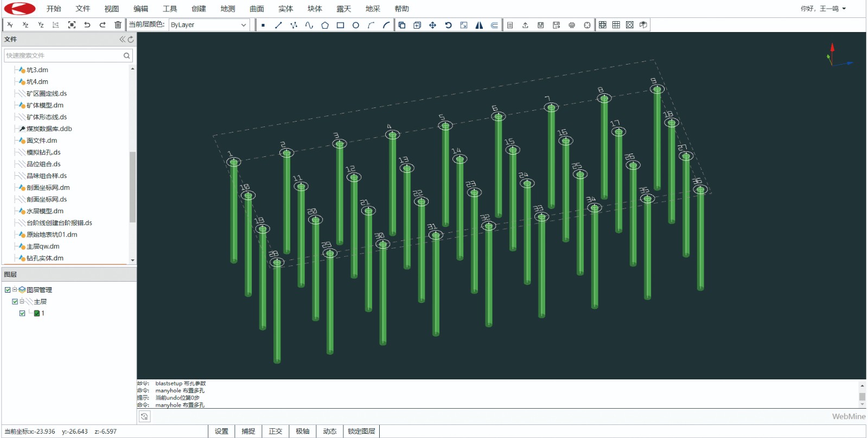Open the 露天 menu
Screen dimensions: 868x438
pyautogui.click(x=344, y=9)
